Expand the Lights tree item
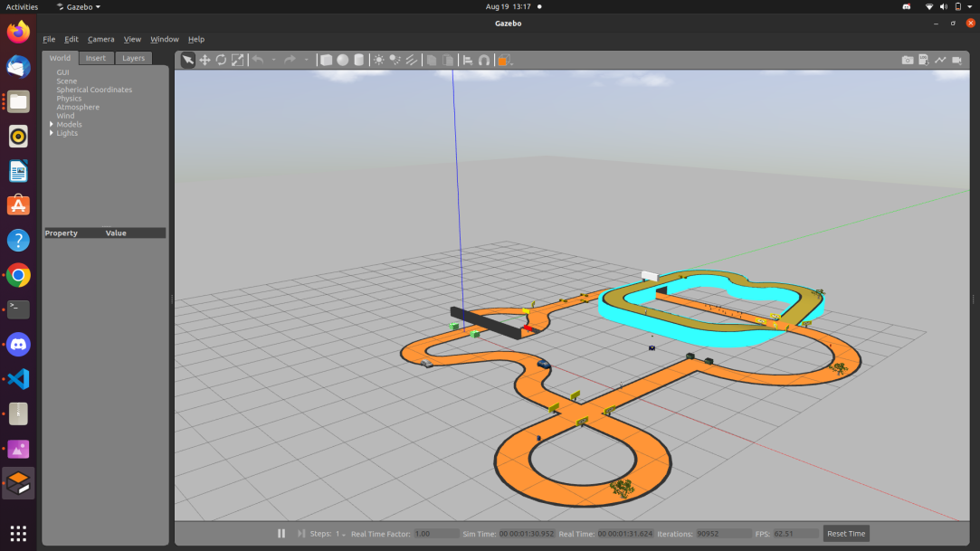This screenshot has height=551, width=980. [52, 133]
